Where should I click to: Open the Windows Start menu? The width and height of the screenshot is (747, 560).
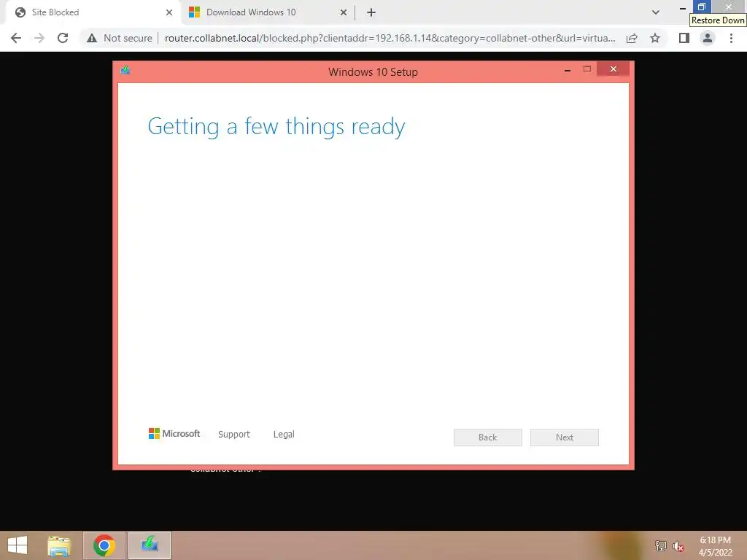(18, 545)
